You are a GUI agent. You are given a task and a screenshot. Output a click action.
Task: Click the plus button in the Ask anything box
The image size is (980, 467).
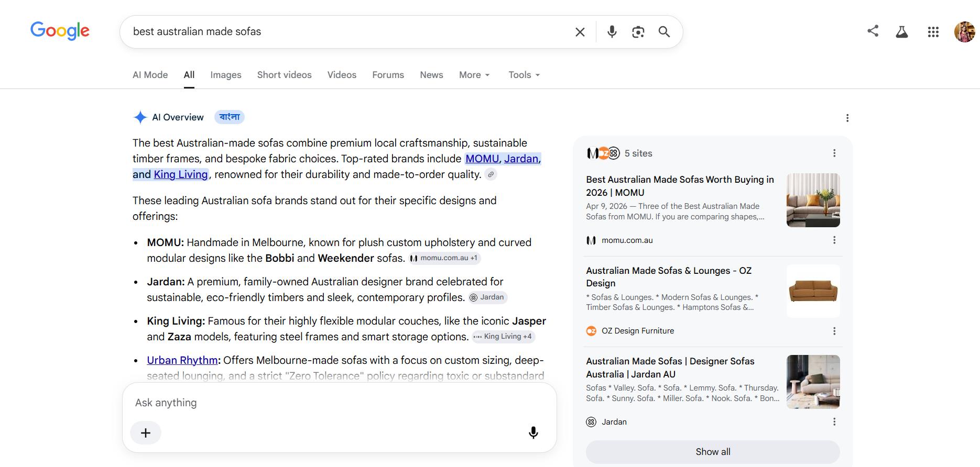coord(146,433)
